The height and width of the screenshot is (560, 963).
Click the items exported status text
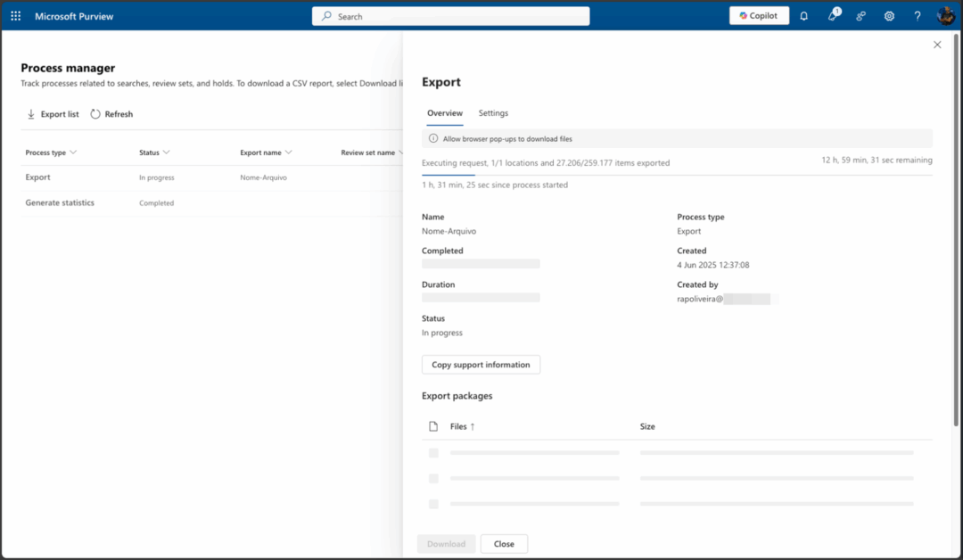(546, 162)
